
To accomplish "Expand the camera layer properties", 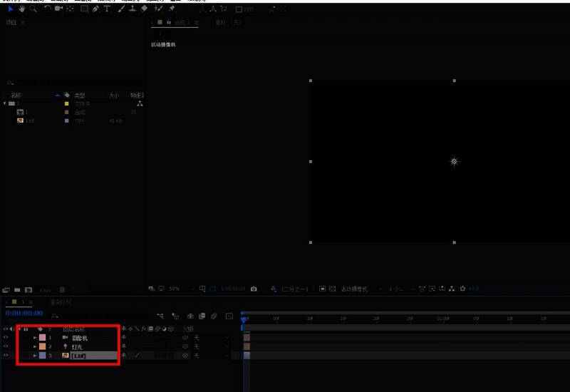I will pos(35,338).
